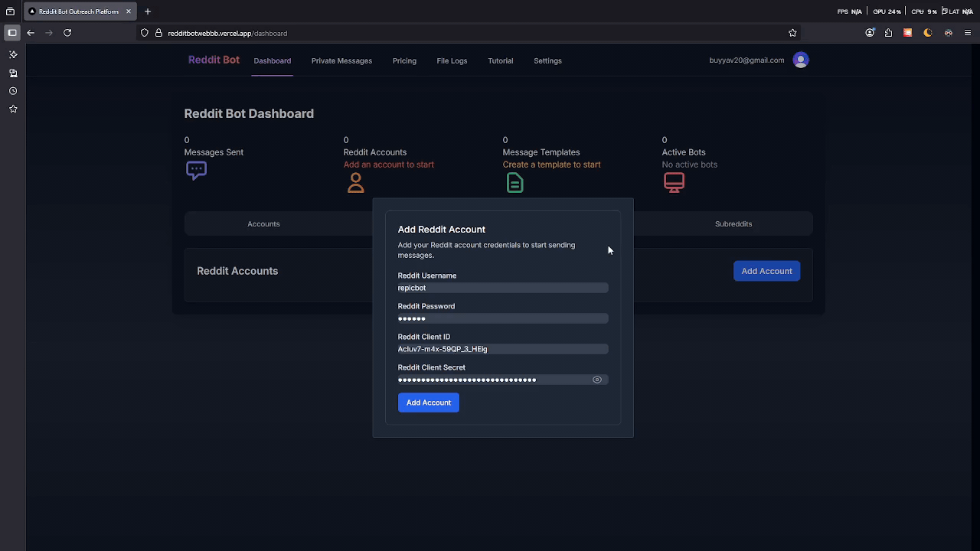The width and height of the screenshot is (980, 551).
Task: Open the history clock icon in the sidebar
Action: point(13,90)
